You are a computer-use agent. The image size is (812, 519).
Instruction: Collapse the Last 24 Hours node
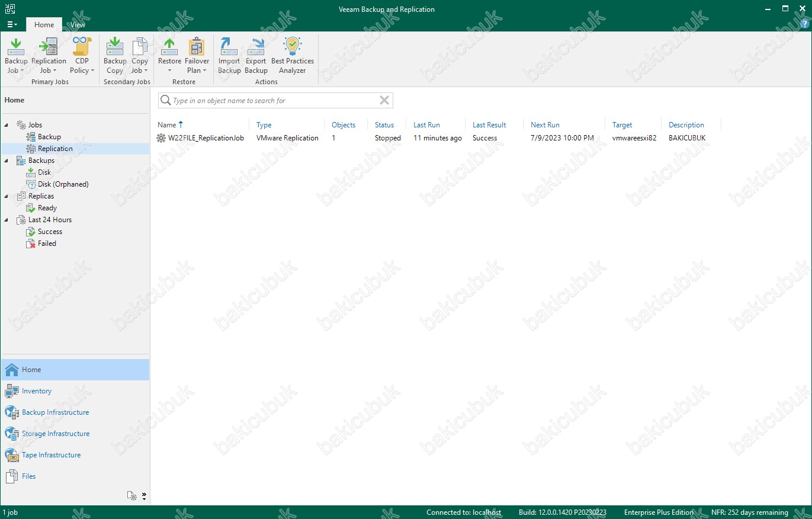tap(7, 220)
